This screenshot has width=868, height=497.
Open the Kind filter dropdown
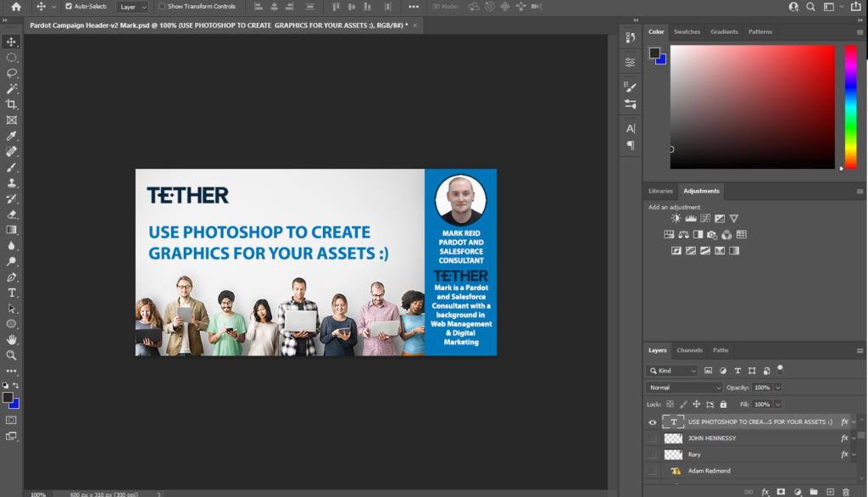[672, 371]
